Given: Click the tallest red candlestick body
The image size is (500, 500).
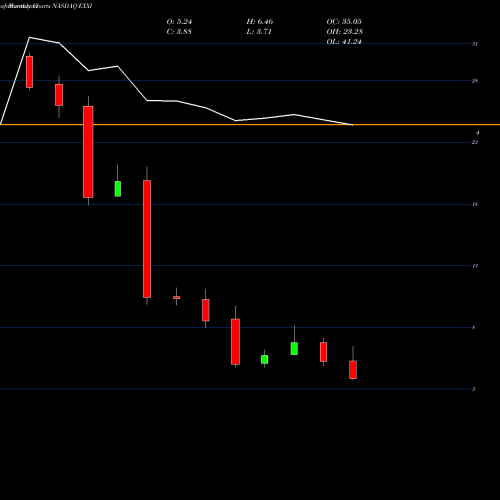Looking at the screenshot, I should (x=147, y=239).
